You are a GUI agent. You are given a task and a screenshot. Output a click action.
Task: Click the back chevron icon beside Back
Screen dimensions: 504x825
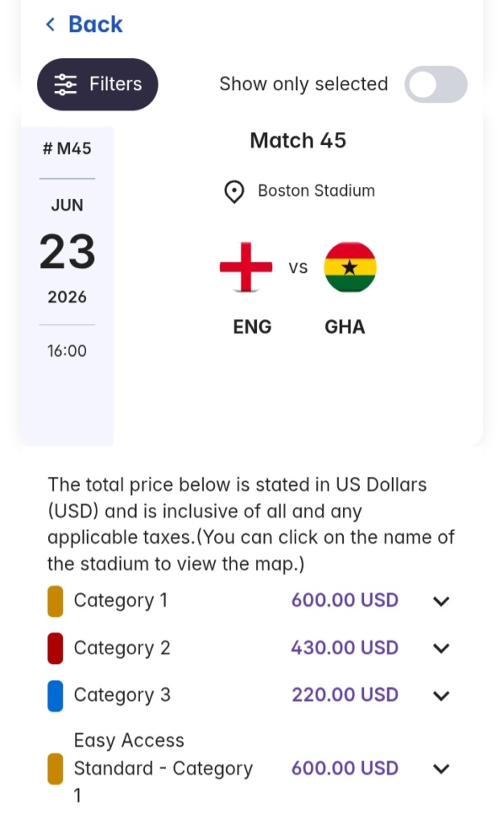(49, 24)
